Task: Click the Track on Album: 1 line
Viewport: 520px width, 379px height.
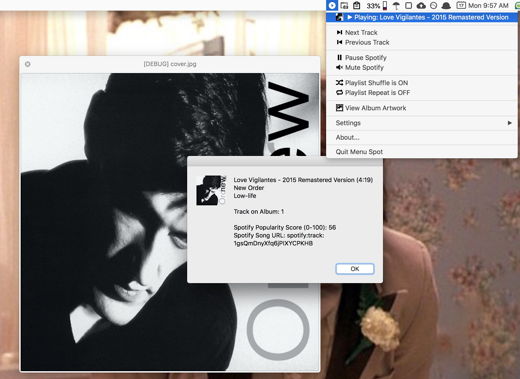Action: tap(259, 212)
